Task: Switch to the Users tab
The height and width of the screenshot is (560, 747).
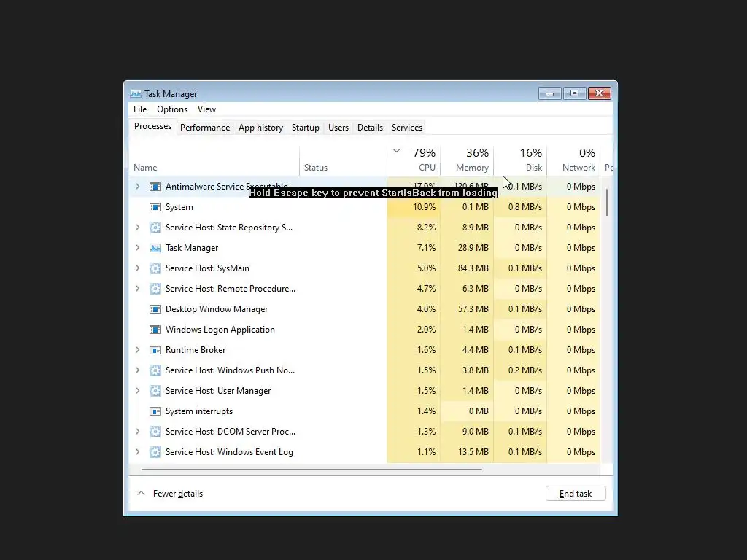Action: [x=338, y=128]
